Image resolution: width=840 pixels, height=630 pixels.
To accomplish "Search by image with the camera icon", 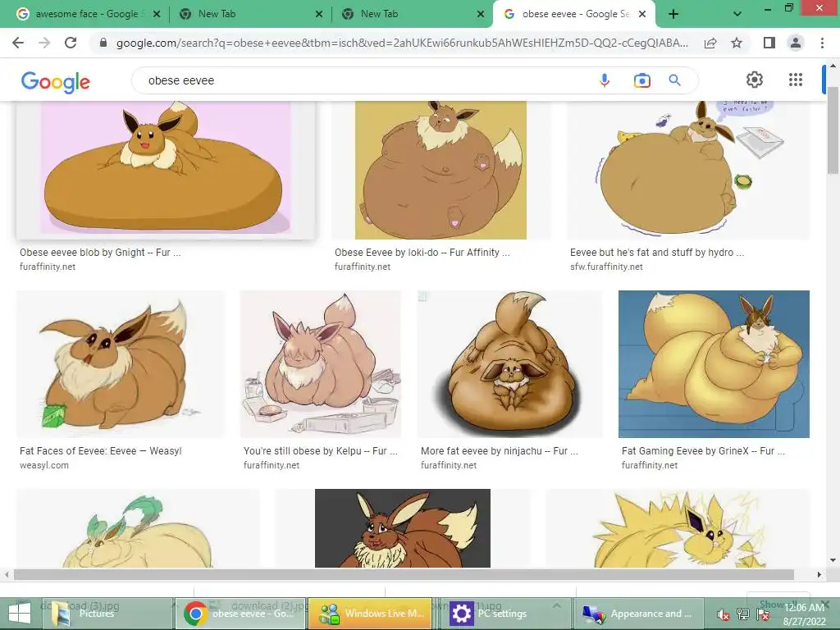I will pyautogui.click(x=641, y=80).
